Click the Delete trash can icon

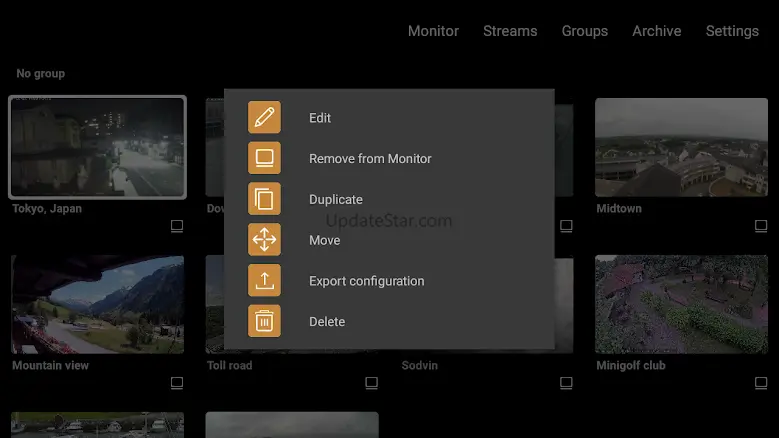point(264,321)
